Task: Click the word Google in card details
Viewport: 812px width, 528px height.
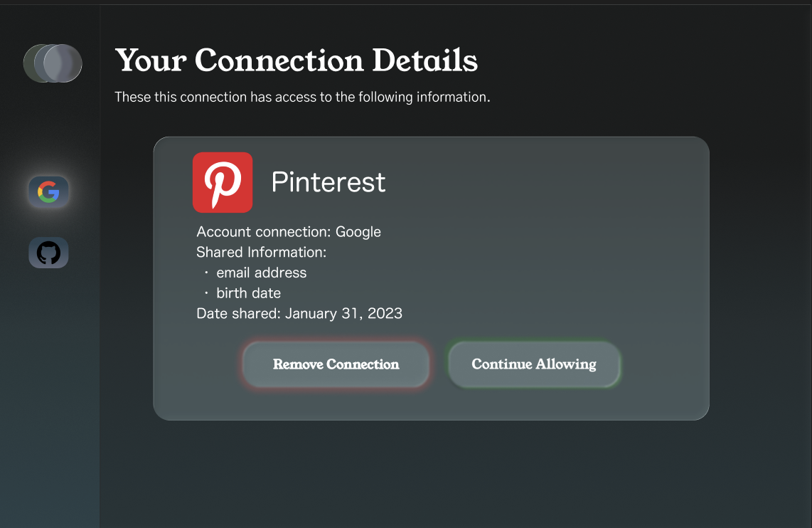Action: point(358,232)
